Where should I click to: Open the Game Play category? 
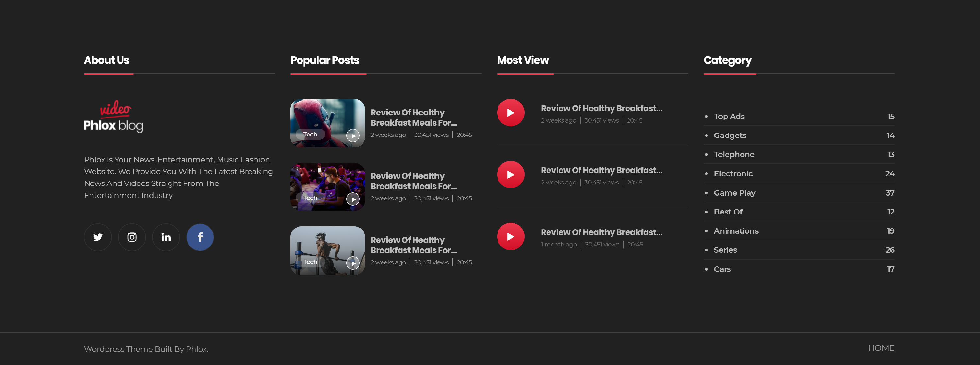(735, 193)
